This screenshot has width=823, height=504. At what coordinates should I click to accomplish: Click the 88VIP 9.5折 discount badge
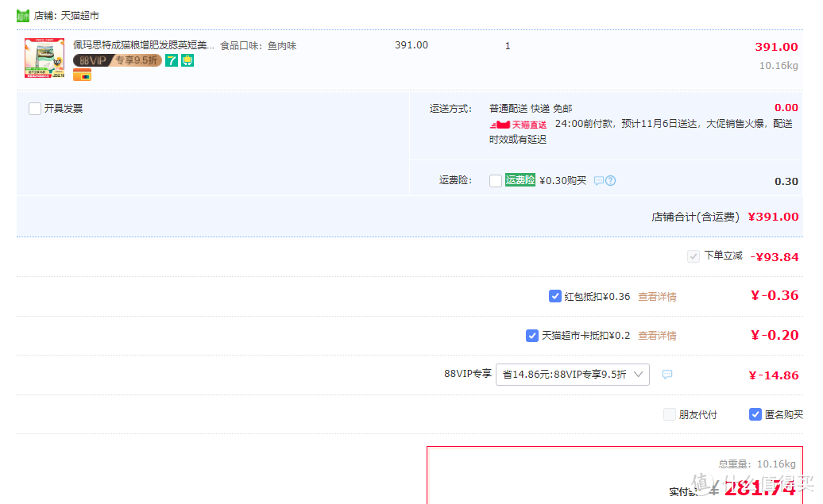click(x=117, y=60)
